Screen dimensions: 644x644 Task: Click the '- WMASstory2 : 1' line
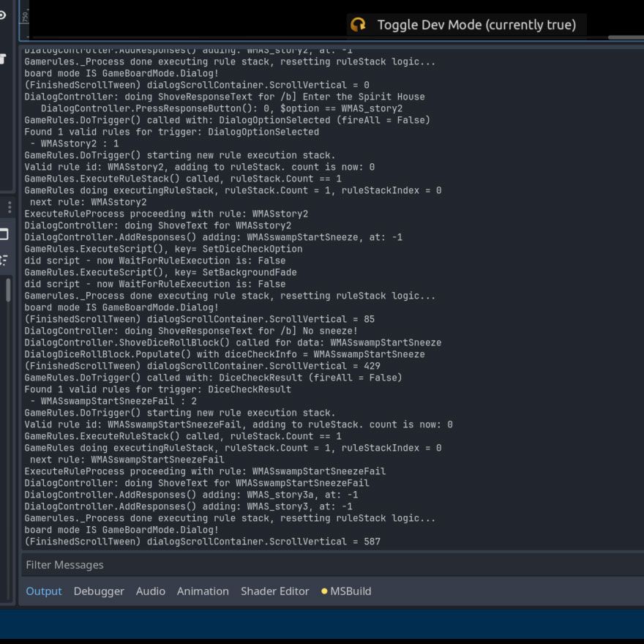74,143
